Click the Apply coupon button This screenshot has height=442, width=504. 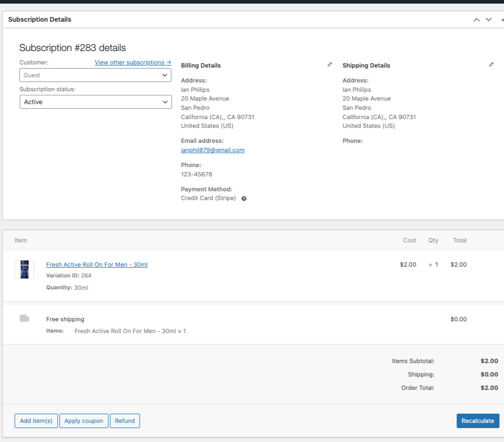pyautogui.click(x=84, y=421)
